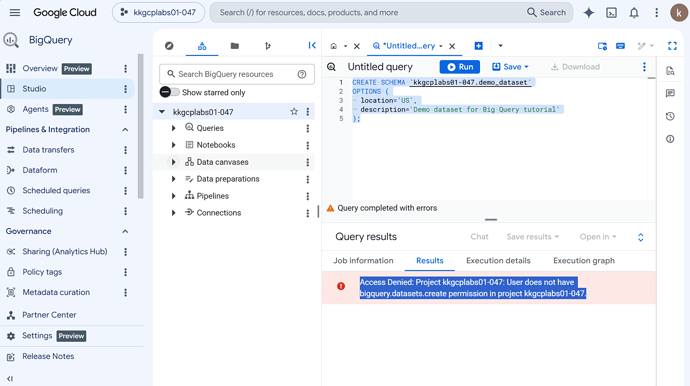
Task: Open the kkgcplabs01-047 project picker
Action: (x=158, y=12)
